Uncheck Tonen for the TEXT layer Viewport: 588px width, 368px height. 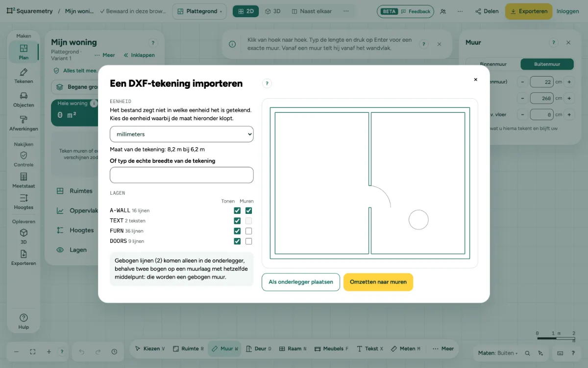(x=237, y=221)
